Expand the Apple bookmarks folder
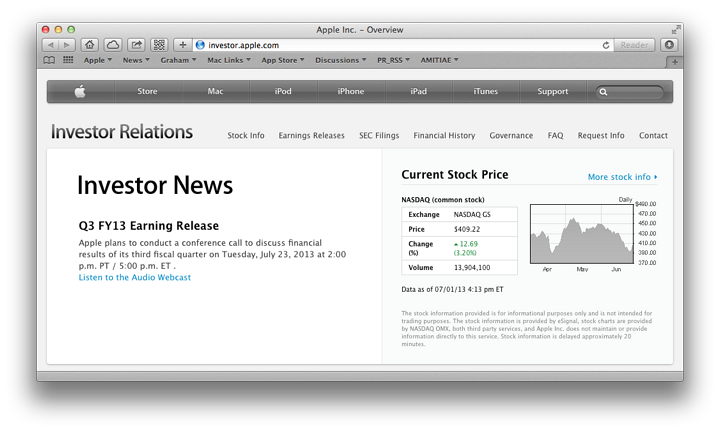Image resolution: width=720 pixels, height=432 pixels. (97, 60)
